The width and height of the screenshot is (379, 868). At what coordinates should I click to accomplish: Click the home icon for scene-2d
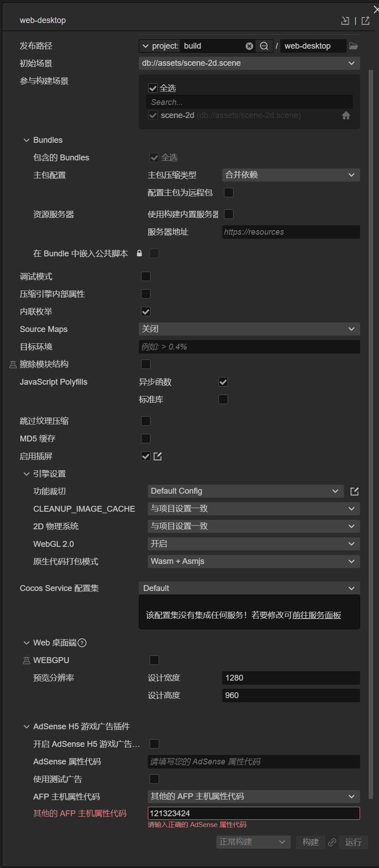[346, 115]
